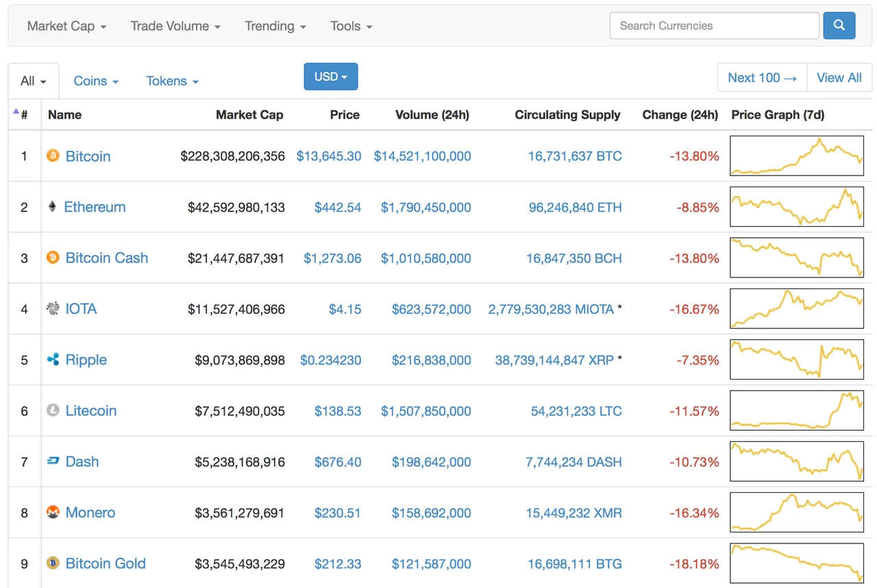Screen dimensions: 877x588
Task: Click supply 16,731,637 BTC
Action: click(575, 156)
